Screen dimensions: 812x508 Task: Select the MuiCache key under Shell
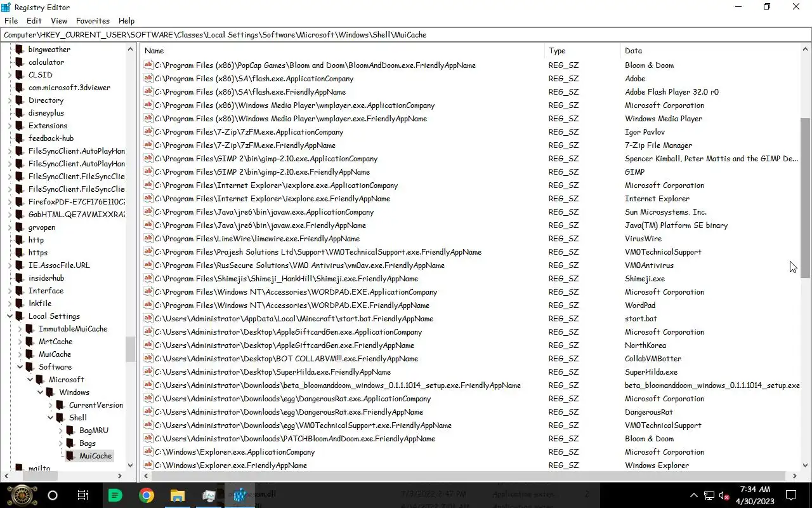(x=95, y=455)
